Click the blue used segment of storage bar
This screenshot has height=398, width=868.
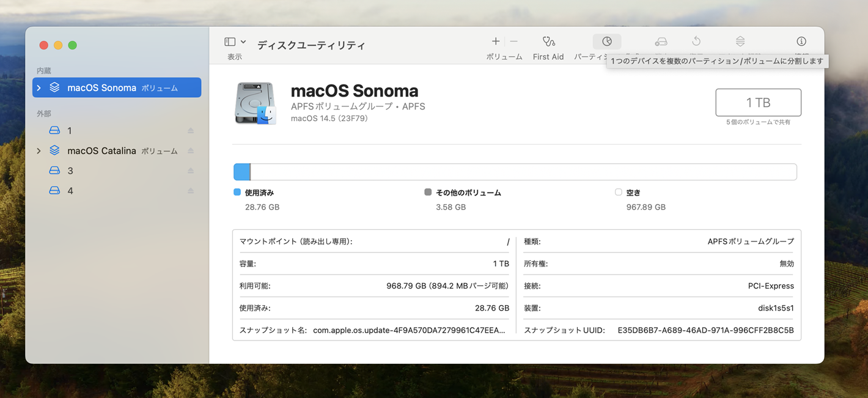242,172
